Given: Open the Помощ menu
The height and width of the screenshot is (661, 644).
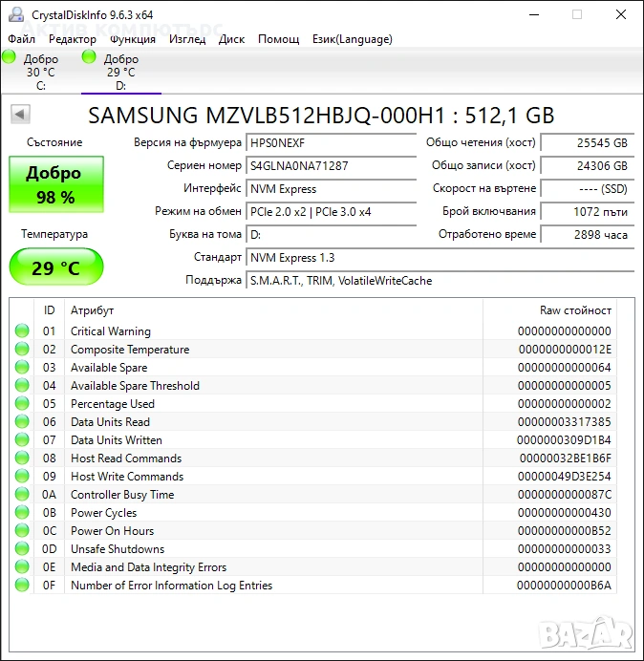Looking at the screenshot, I should 278,39.
